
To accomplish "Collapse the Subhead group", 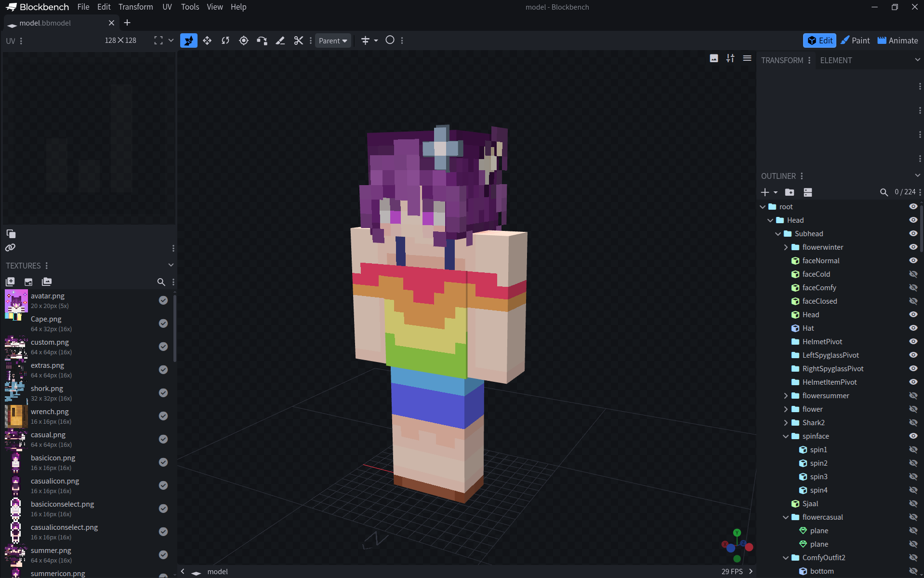I will tap(778, 234).
